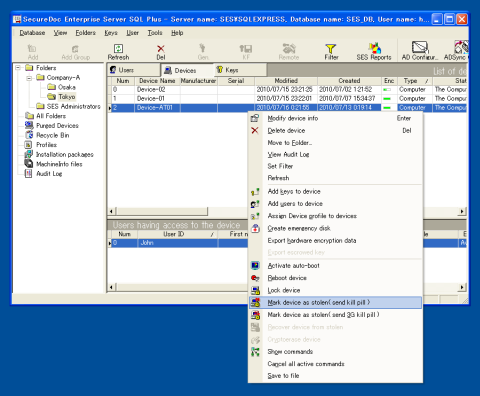Click the red X Delete device icon
Viewport: 480px width, 396px height.
255,130
